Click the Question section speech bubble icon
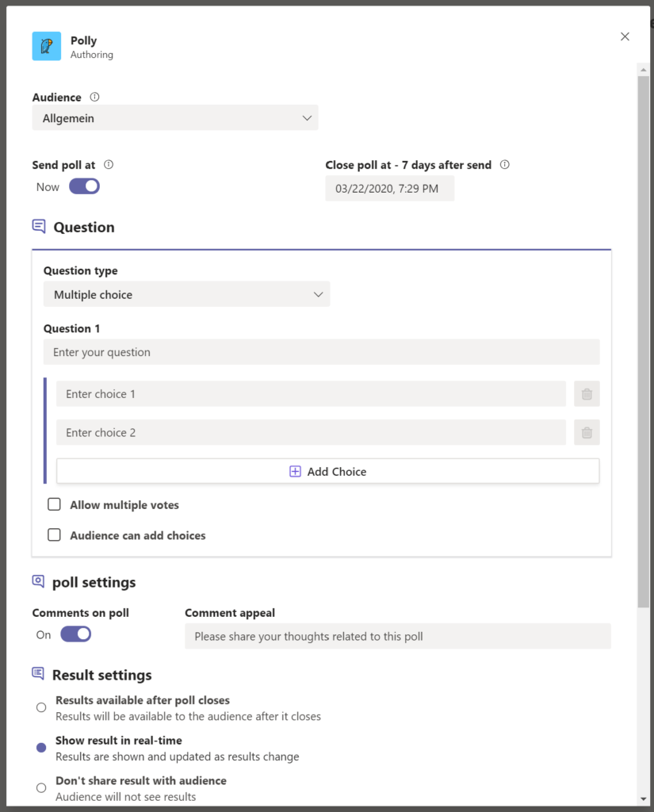654x812 pixels. (x=39, y=226)
